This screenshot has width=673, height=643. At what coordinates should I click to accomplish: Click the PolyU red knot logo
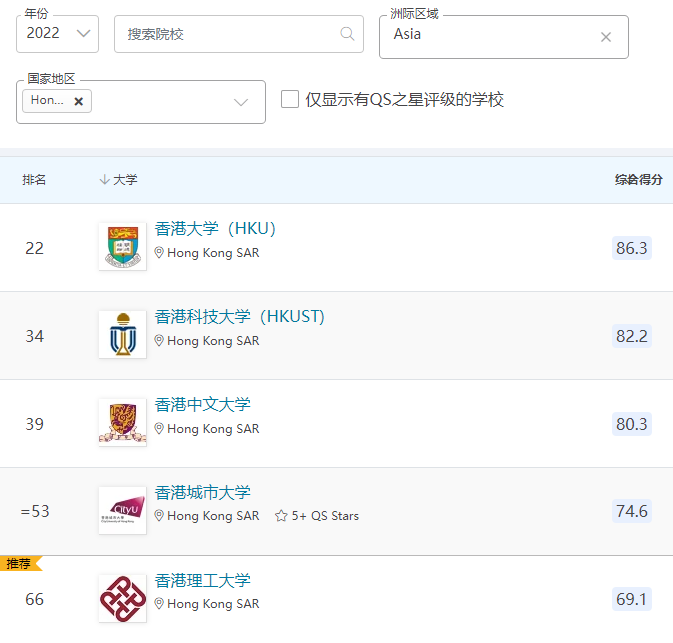122,599
